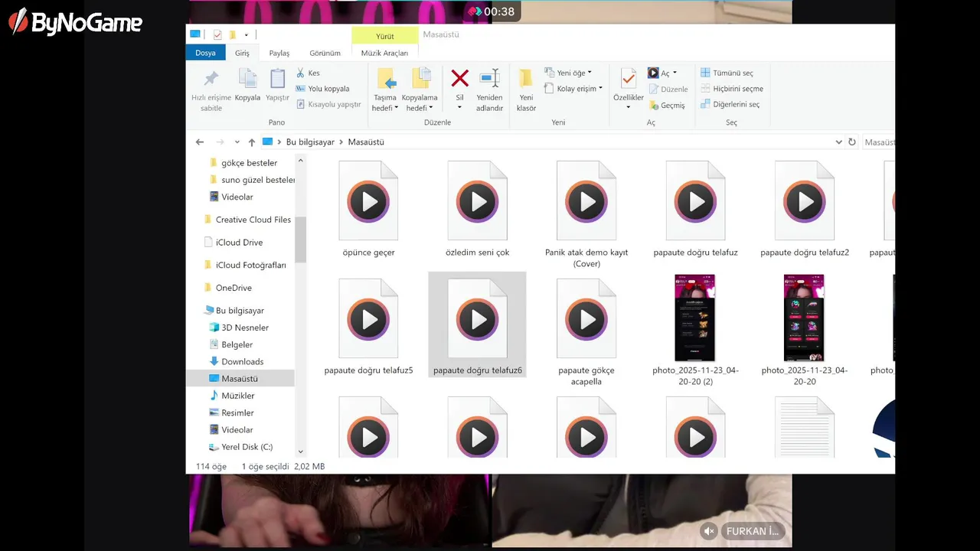Open iCloud Drive in the navigation pane
This screenshot has width=980, height=551.
tap(239, 243)
